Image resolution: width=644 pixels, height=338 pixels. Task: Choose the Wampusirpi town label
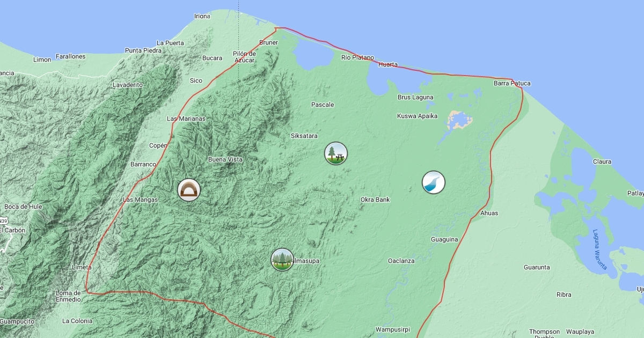pos(393,329)
